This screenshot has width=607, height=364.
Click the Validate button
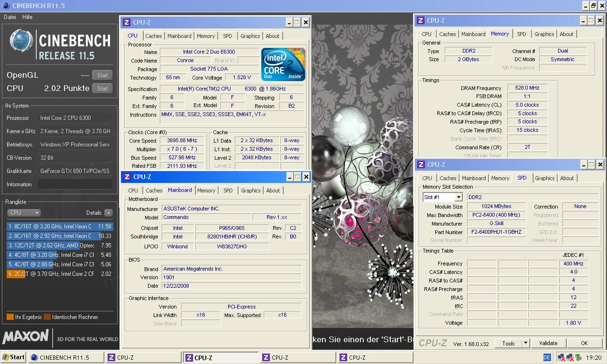point(548,343)
